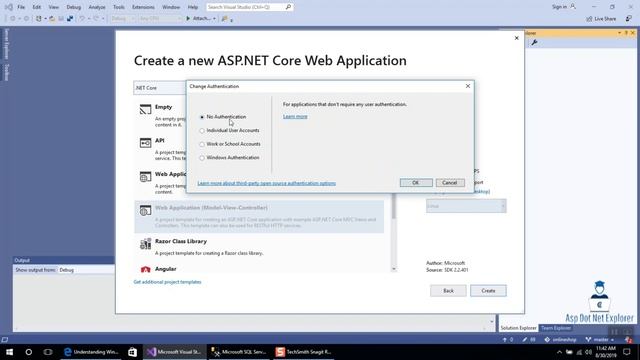The image size is (640, 360).
Task: Click the search magnifier icon
Action: (x=288, y=7)
